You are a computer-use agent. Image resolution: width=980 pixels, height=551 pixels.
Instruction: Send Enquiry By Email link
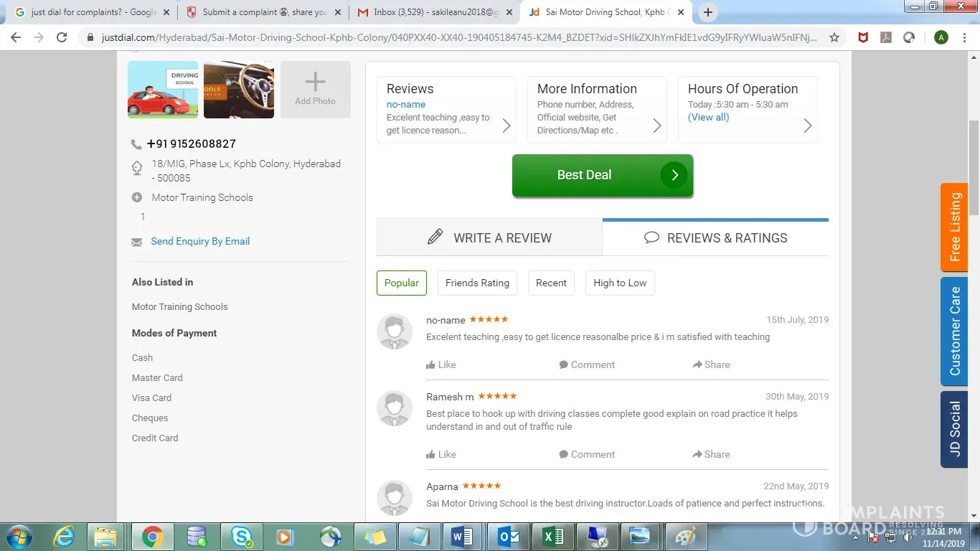[200, 241]
